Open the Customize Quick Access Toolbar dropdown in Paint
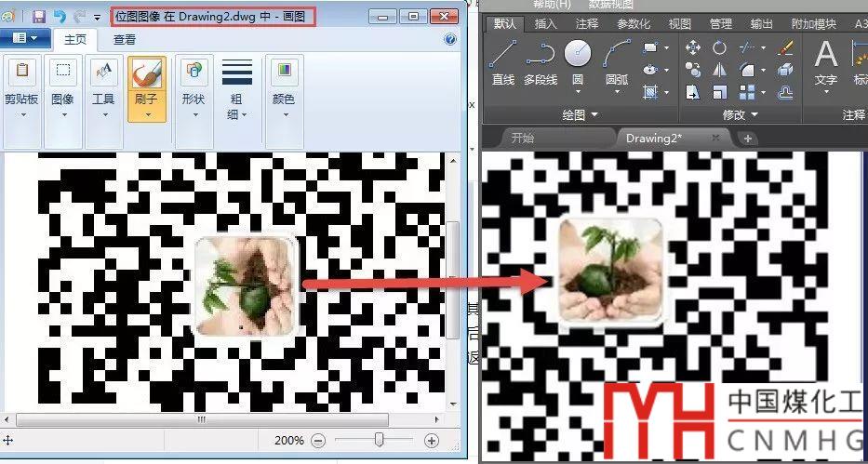The height and width of the screenshot is (464, 868). tap(98, 17)
